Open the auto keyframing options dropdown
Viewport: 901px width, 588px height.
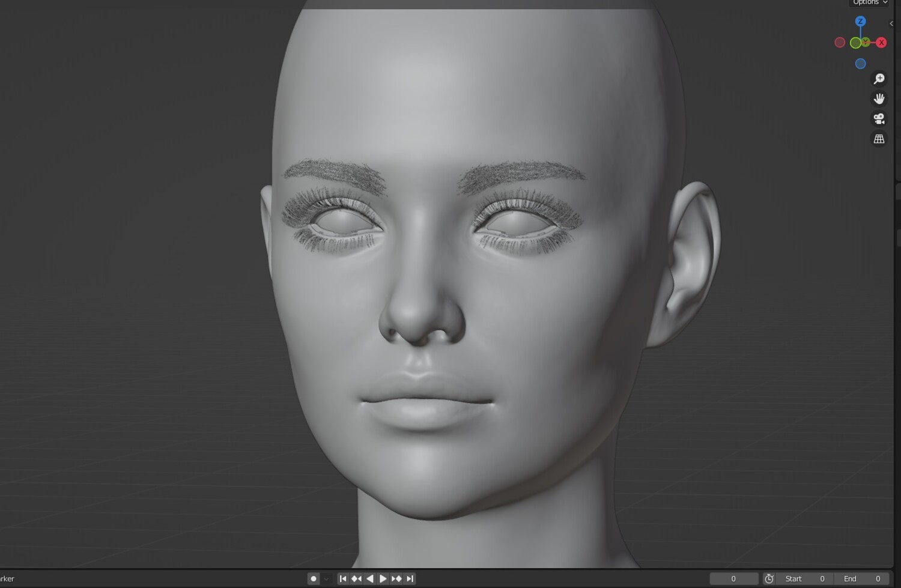pyautogui.click(x=326, y=579)
